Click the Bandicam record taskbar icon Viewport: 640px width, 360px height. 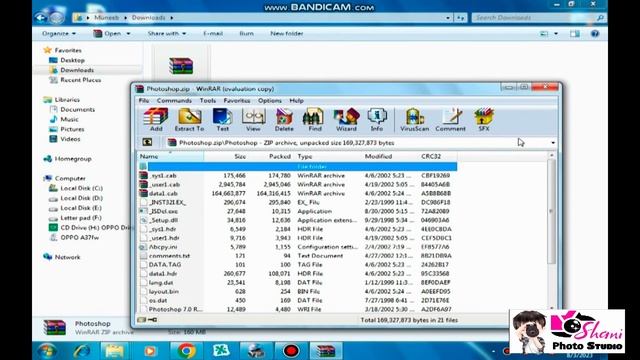click(x=291, y=351)
